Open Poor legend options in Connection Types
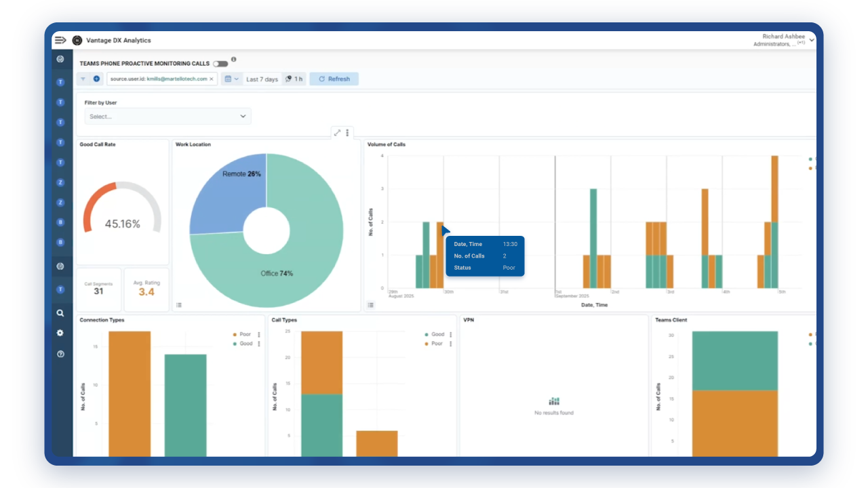Image resolution: width=868 pixels, height=488 pixels. (259, 335)
